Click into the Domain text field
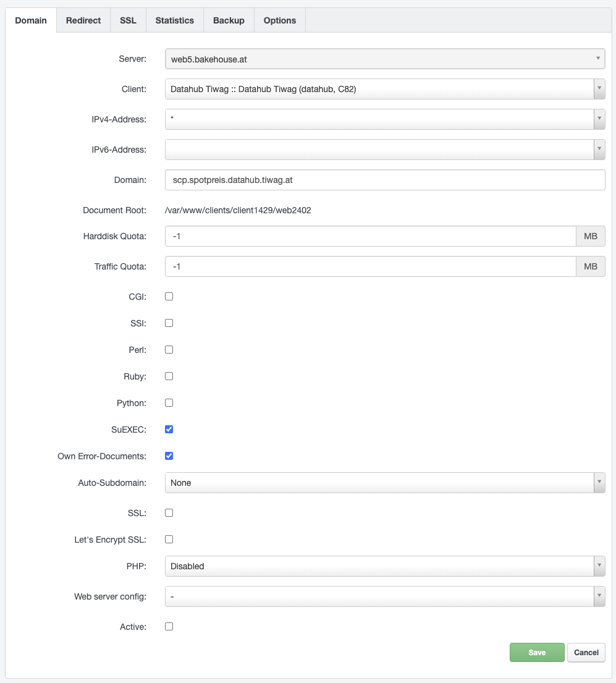The height and width of the screenshot is (683, 616). (384, 180)
